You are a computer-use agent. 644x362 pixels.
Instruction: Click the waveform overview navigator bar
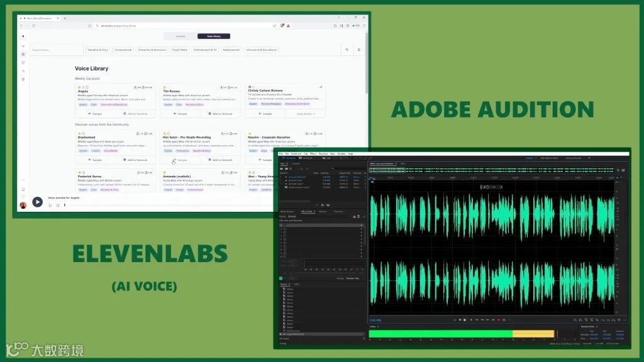[x=492, y=170]
